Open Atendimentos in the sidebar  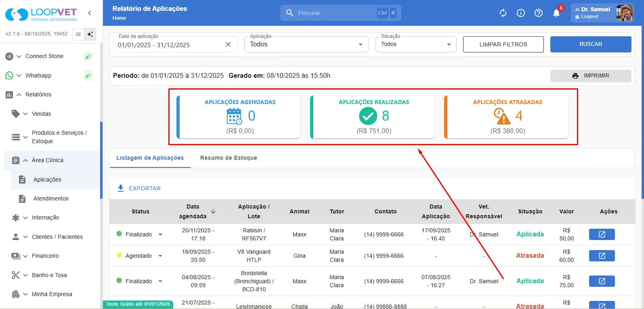51,198
